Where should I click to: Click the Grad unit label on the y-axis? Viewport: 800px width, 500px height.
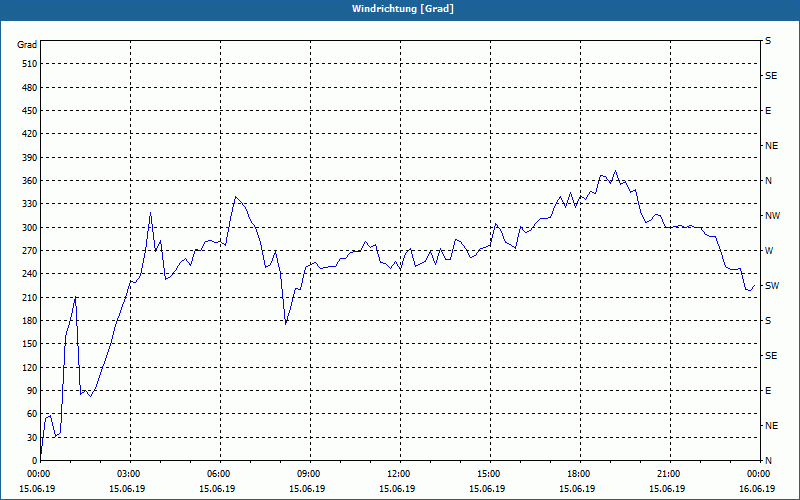[27, 45]
